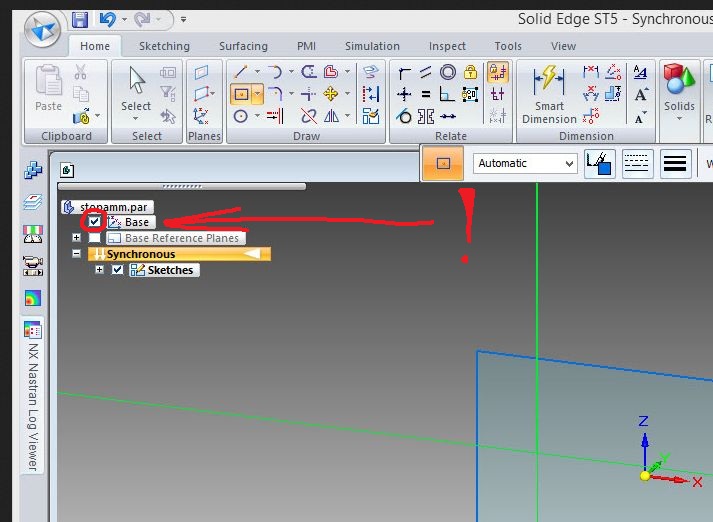Toggle Maintain Relationships option

click(x=497, y=72)
